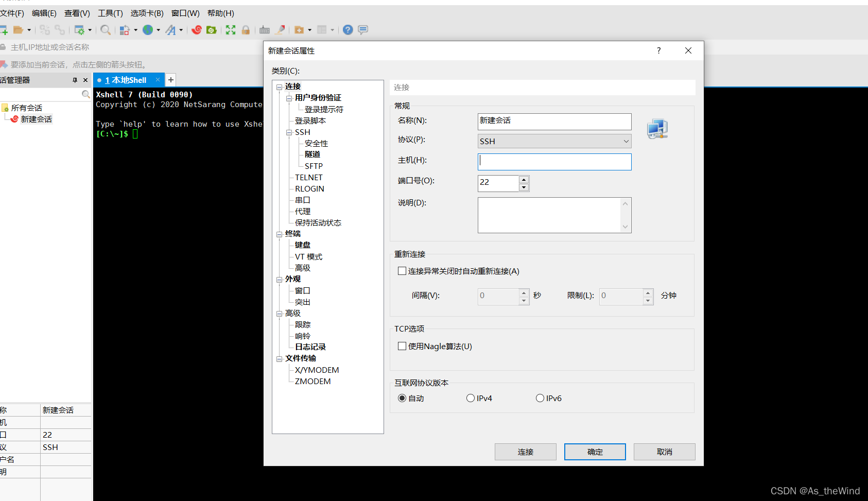Image resolution: width=868 pixels, height=501 pixels.
Task: Click search icon in session manager
Action: (86, 94)
